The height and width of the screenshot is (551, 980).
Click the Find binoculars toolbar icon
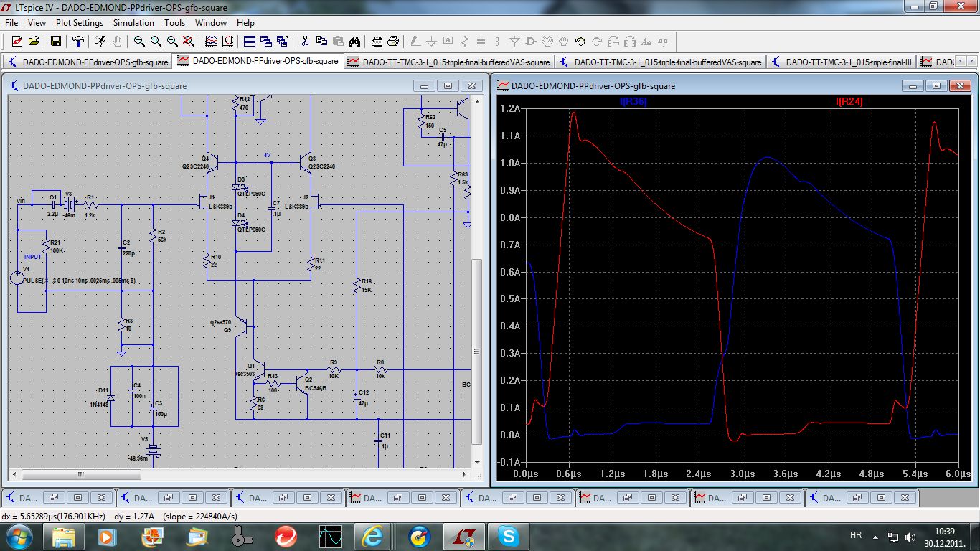[354, 42]
